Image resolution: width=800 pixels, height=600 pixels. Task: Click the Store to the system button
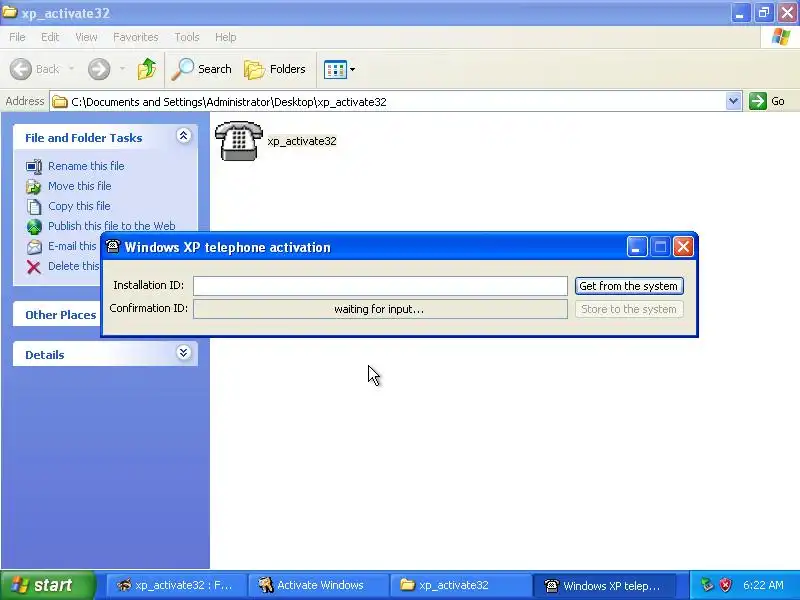(629, 309)
